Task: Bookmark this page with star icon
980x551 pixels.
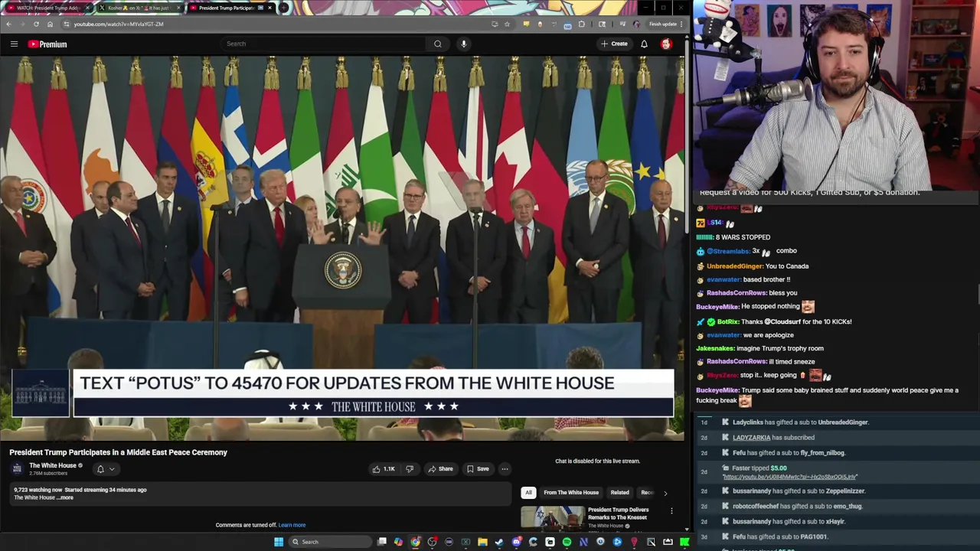Action: pos(507,24)
